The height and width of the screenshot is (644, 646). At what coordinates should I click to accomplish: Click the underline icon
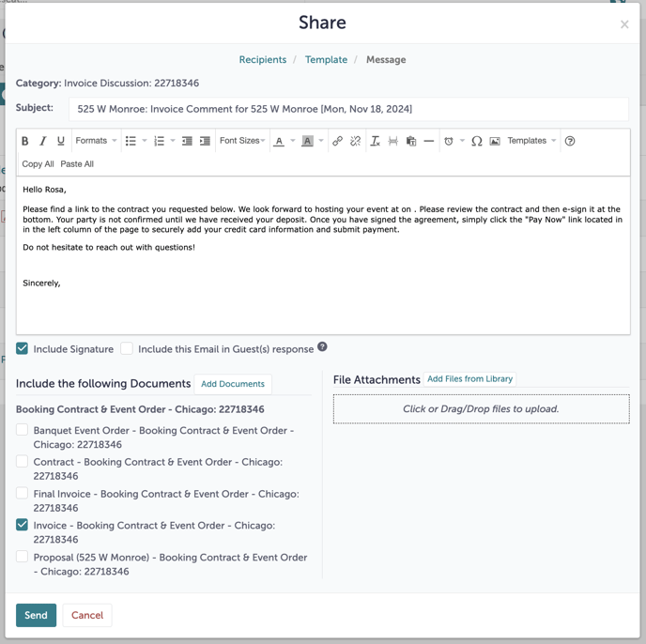pyautogui.click(x=61, y=141)
